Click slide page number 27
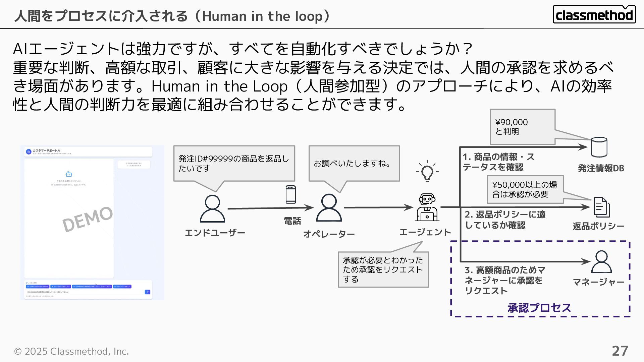Screen dimensions: 644x362 (x=620, y=351)
